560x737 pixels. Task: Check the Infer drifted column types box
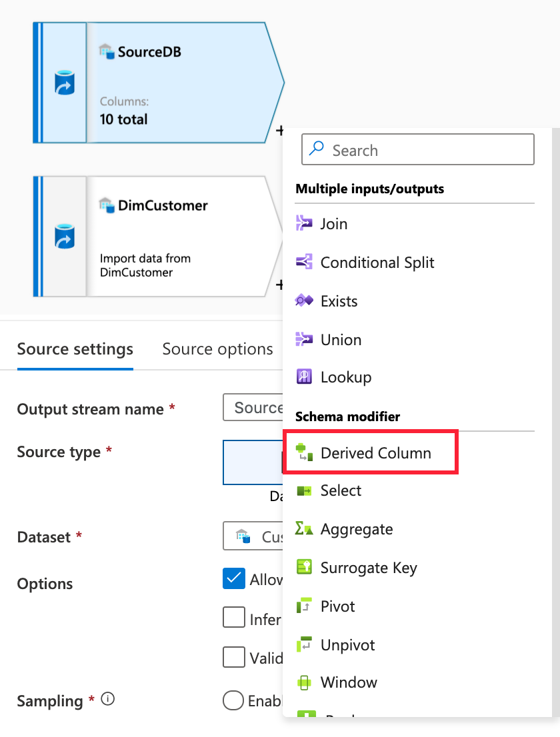[x=234, y=617]
